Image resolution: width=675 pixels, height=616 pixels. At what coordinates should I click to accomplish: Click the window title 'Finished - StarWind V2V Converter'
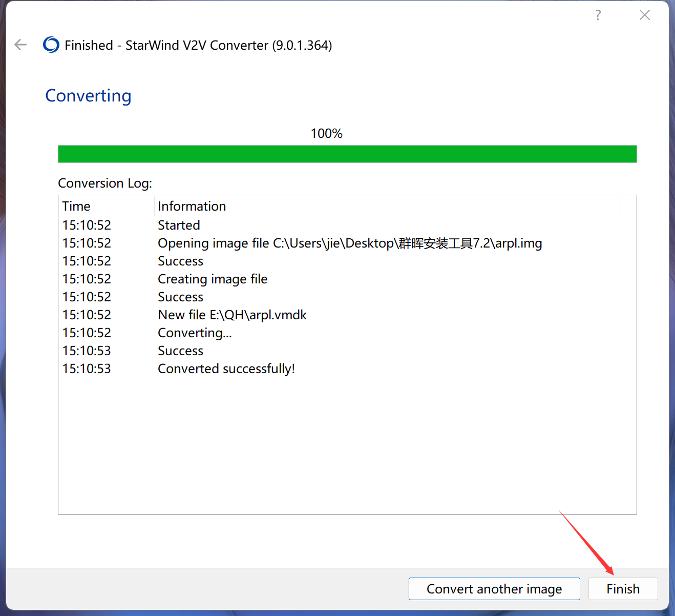[198, 45]
